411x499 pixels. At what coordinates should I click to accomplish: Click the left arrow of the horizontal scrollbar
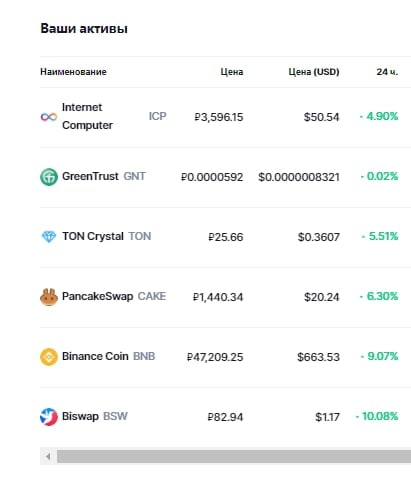pyautogui.click(x=48, y=456)
